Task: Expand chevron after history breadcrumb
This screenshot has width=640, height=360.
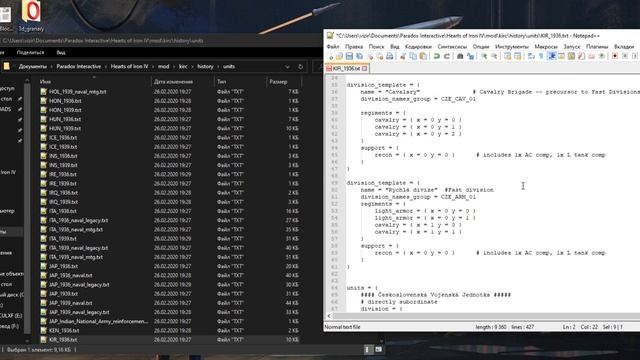Action: pos(218,67)
